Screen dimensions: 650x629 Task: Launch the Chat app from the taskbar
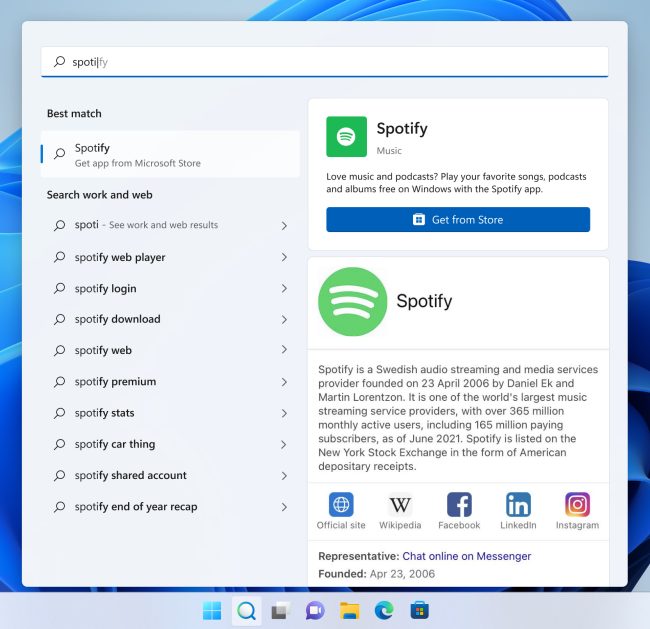coord(315,610)
